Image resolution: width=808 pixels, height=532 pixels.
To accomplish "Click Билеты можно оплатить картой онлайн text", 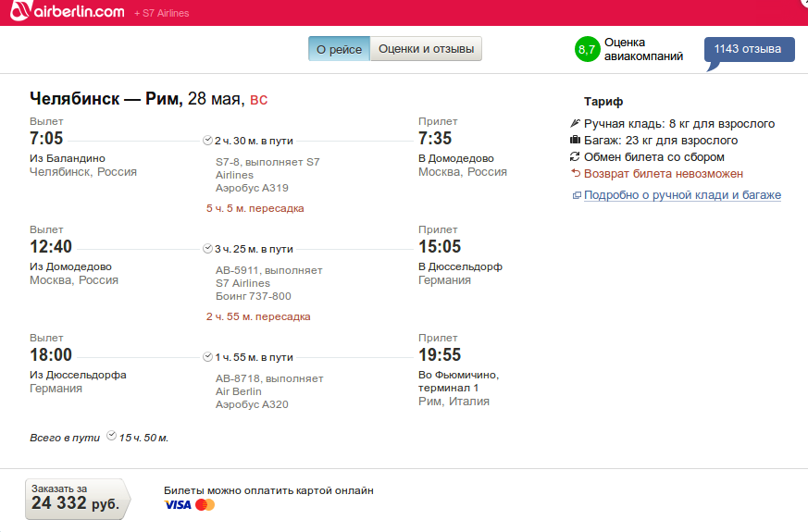I will click(x=268, y=490).
